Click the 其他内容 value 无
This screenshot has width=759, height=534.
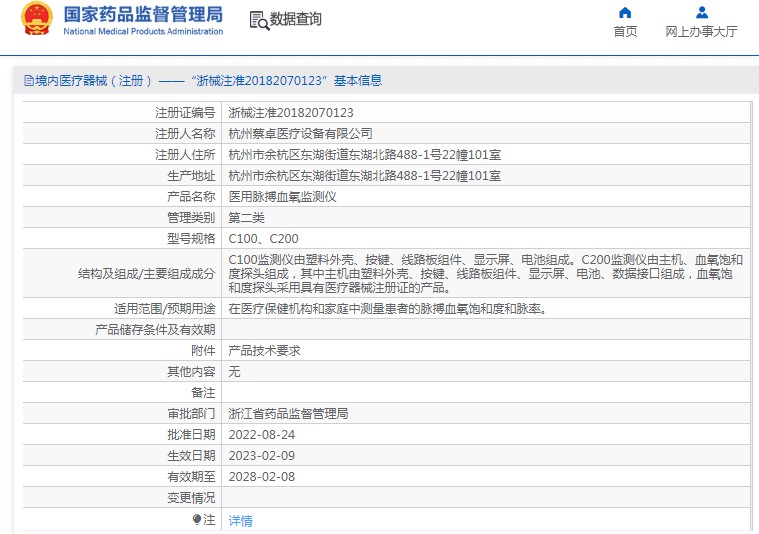click(234, 371)
